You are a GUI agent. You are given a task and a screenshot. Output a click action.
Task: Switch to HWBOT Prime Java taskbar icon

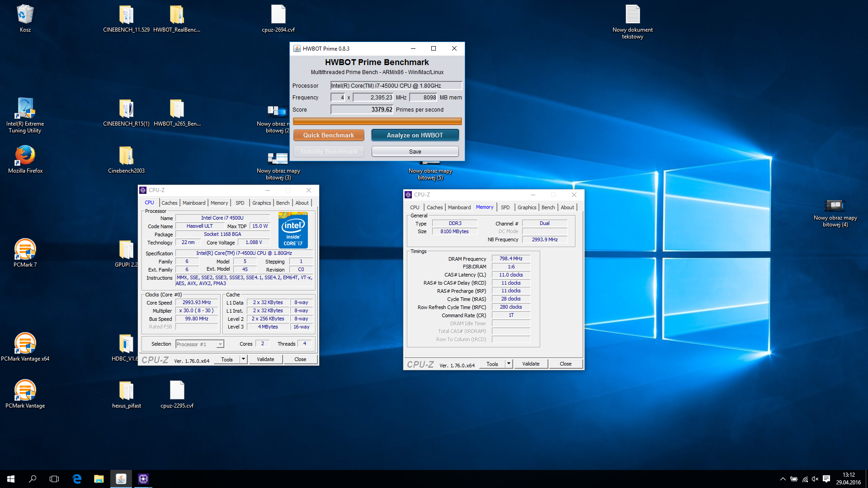tap(121, 479)
